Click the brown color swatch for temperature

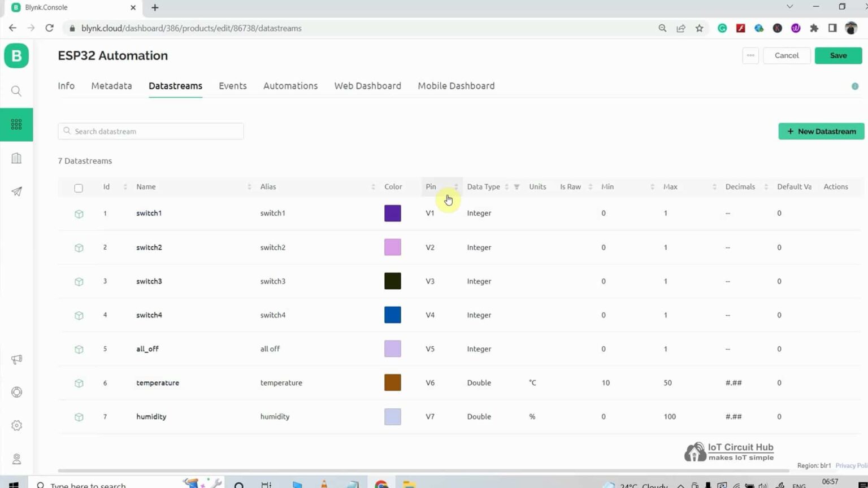(x=392, y=382)
